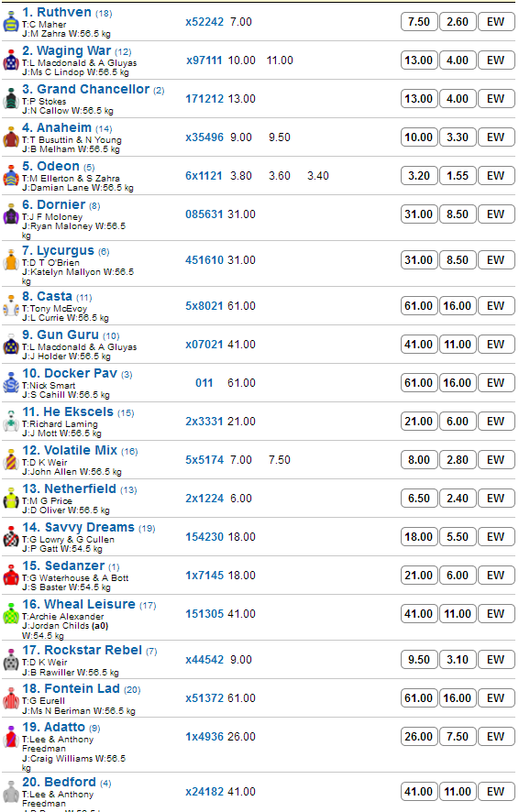
Task: Click Sedanzer's red silks icon
Action: pyautogui.click(x=11, y=576)
